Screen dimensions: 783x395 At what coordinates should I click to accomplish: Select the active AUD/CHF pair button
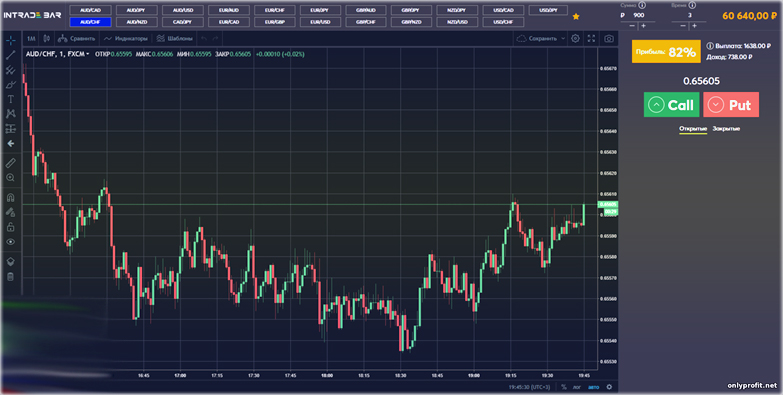pyautogui.click(x=90, y=22)
